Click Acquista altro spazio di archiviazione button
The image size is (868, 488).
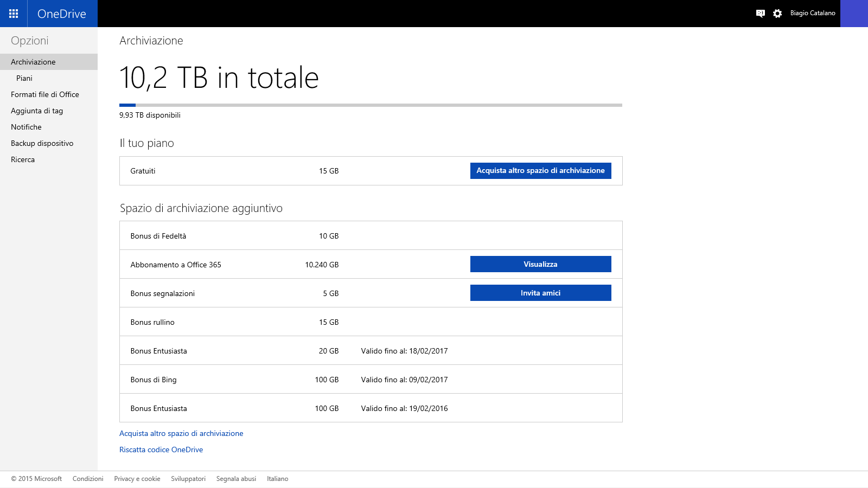tap(540, 171)
